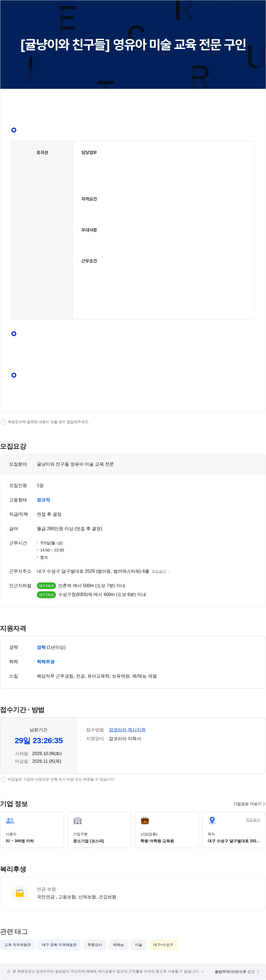Click the 기업구분 중소기업 (코스피) card
The height and width of the screenshot is (980, 266).
point(99,830)
